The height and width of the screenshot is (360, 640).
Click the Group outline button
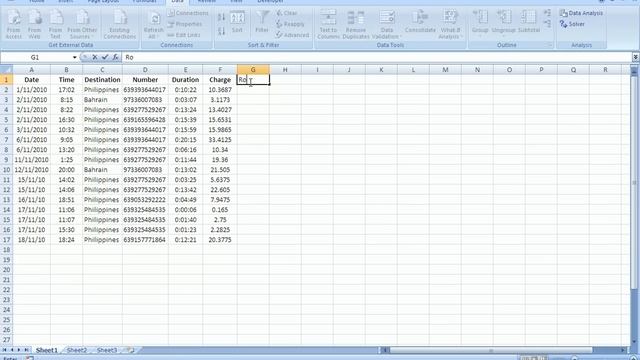480,23
